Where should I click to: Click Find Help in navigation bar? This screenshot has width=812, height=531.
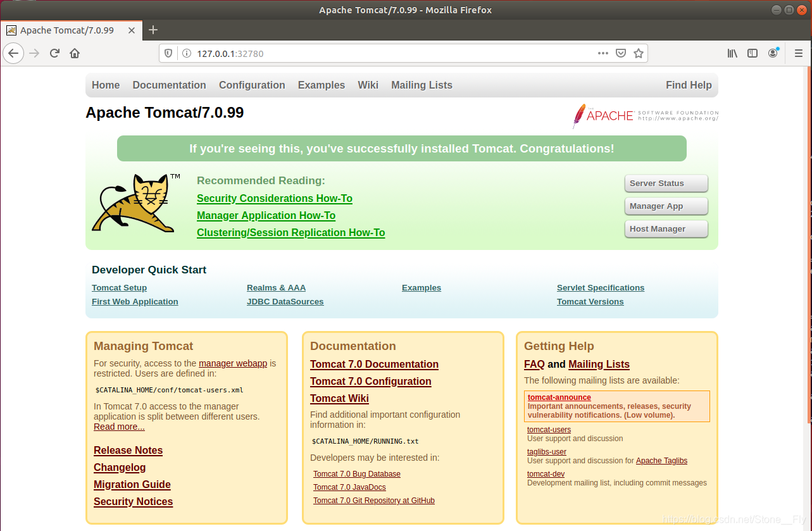(689, 85)
